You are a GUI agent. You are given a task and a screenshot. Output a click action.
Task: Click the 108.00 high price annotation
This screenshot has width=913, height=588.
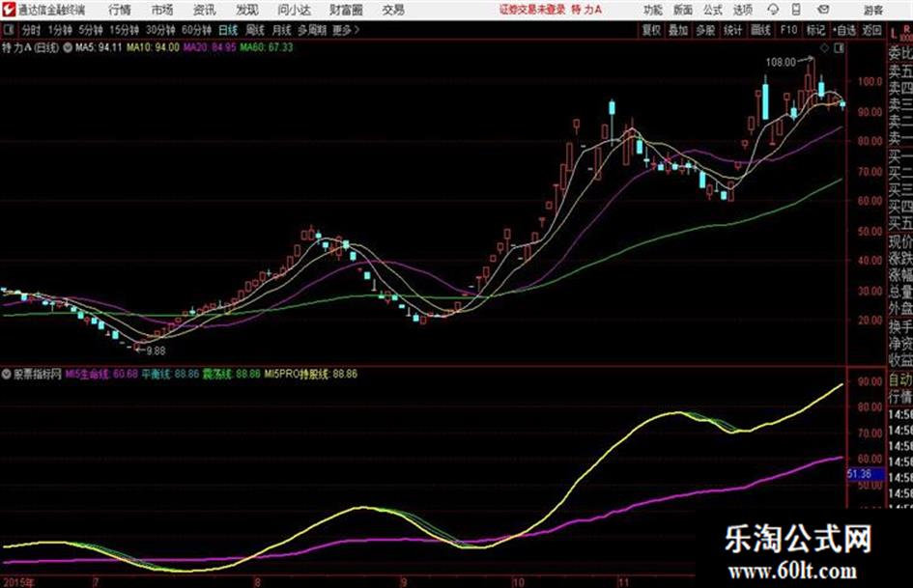point(781,62)
